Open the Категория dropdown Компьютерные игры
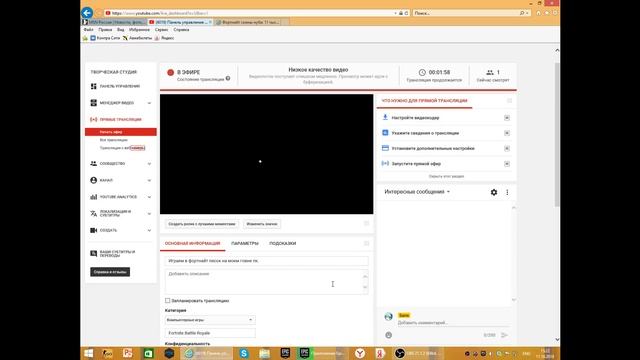The image size is (640, 360). (x=210, y=320)
